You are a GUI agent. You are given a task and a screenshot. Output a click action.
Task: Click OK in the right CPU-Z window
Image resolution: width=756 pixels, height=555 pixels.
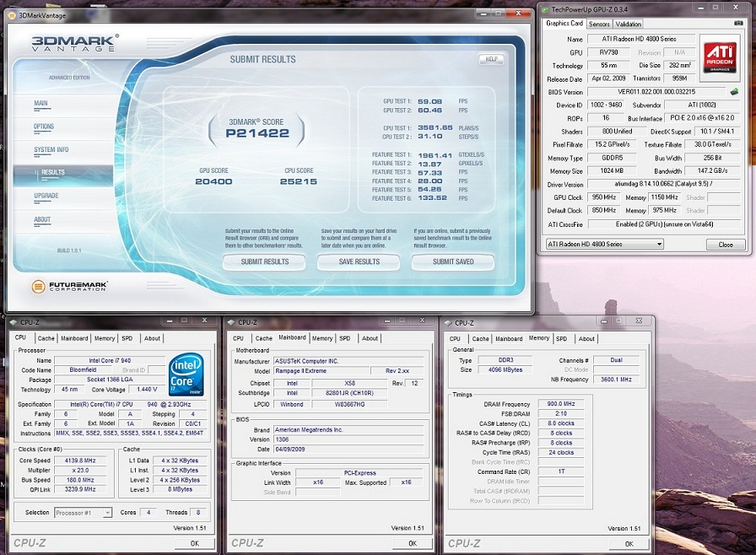[x=629, y=544]
